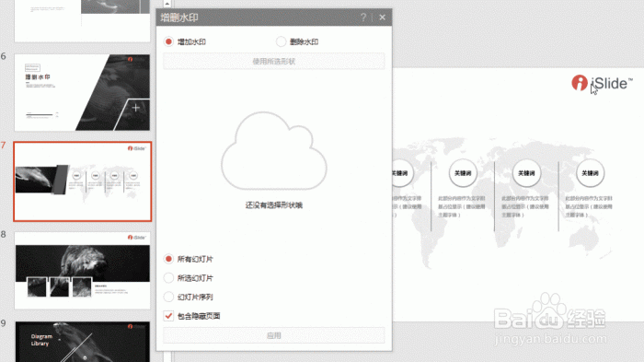
Task: Select slide 9 Diagram Library thumbnail
Action: tap(82, 342)
